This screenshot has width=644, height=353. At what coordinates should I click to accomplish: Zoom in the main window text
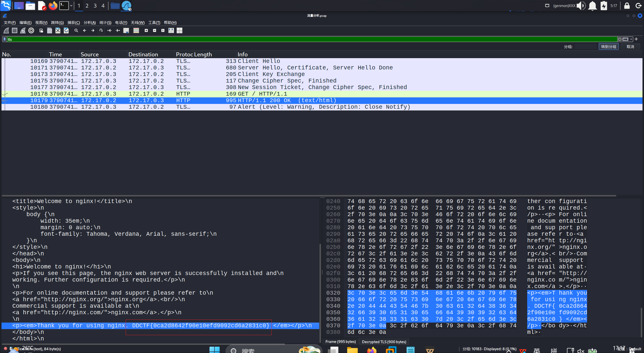click(146, 30)
